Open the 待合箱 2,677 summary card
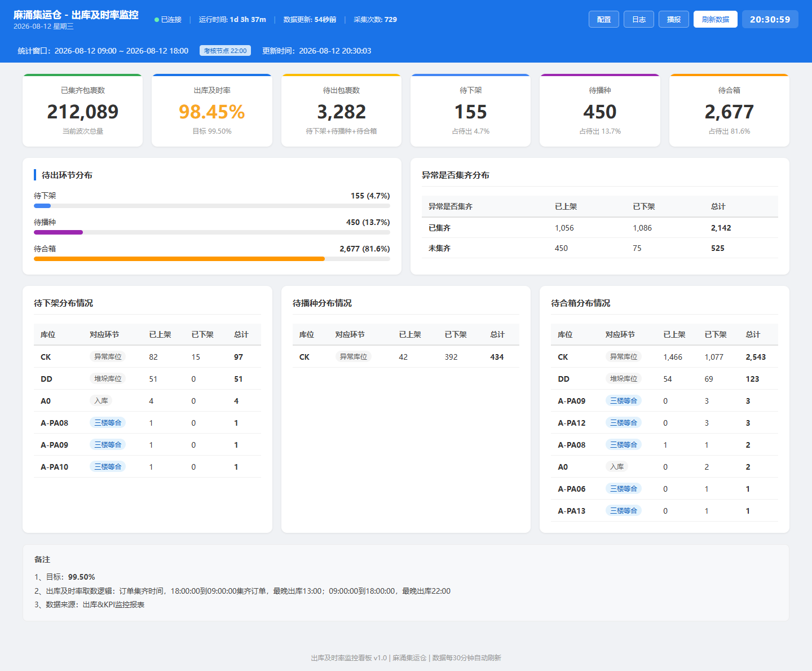Screen dimensions: 812x671 click(729, 111)
